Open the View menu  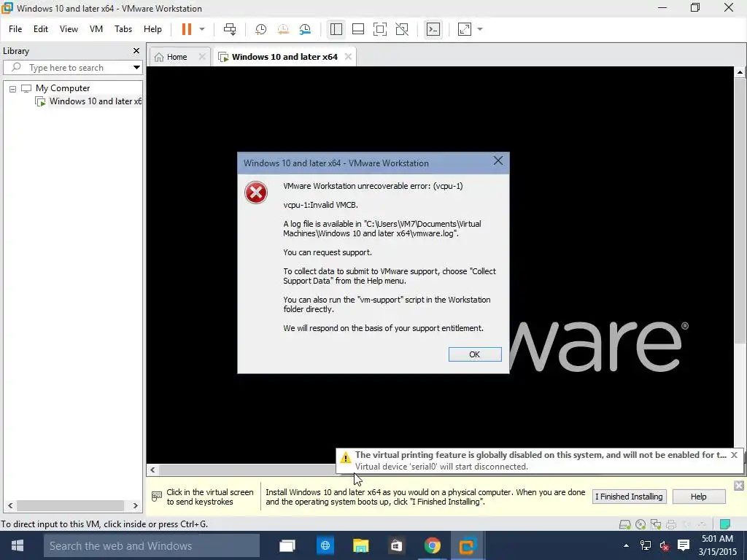69,29
